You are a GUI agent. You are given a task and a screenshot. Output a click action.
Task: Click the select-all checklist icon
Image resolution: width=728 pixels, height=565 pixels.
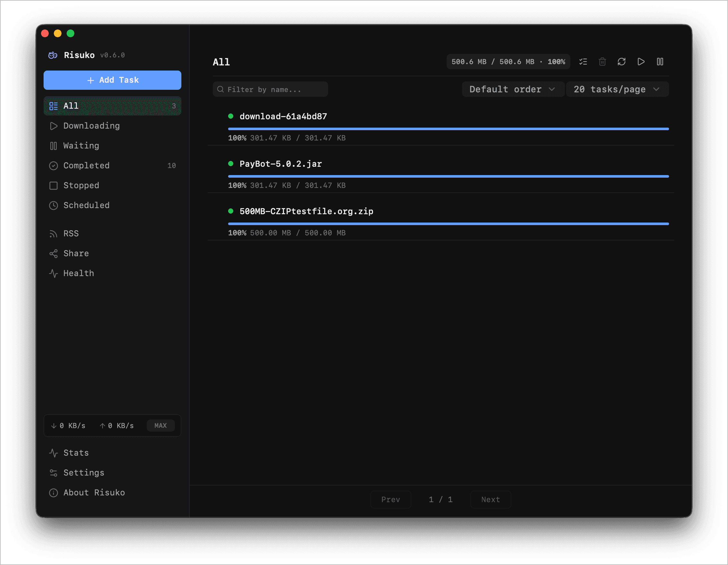click(583, 62)
